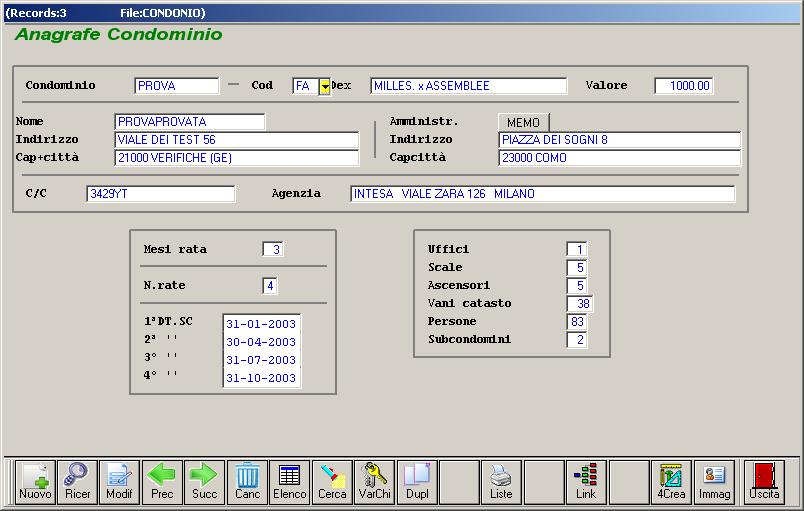Click the Mesi rata label
The image size is (804, 511).
point(175,249)
